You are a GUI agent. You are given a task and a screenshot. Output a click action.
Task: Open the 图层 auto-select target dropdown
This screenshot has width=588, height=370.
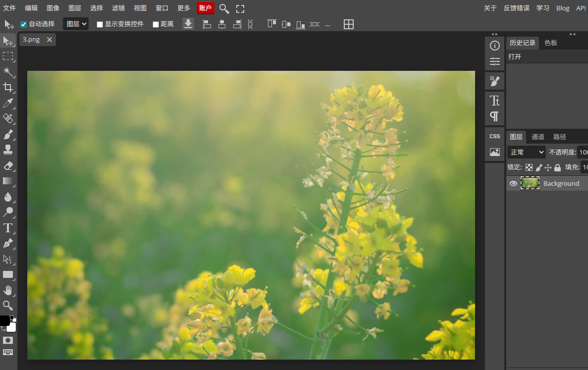pyautogui.click(x=76, y=24)
